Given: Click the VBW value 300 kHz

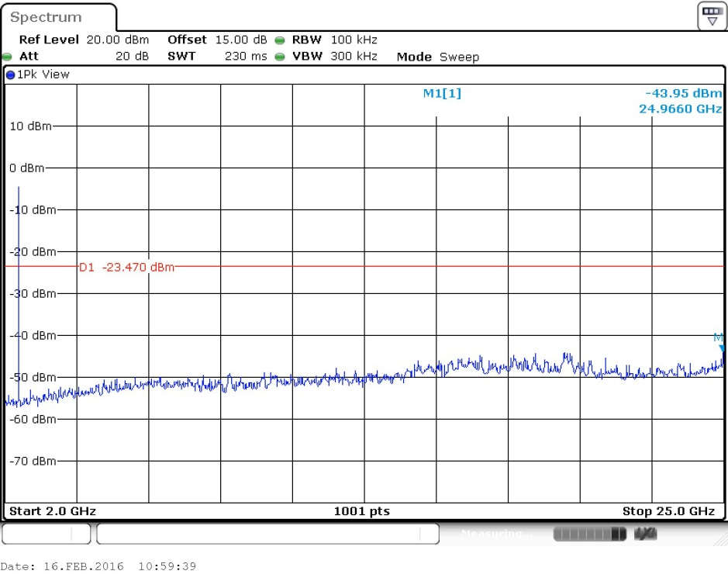Looking at the screenshot, I should pos(354,56).
